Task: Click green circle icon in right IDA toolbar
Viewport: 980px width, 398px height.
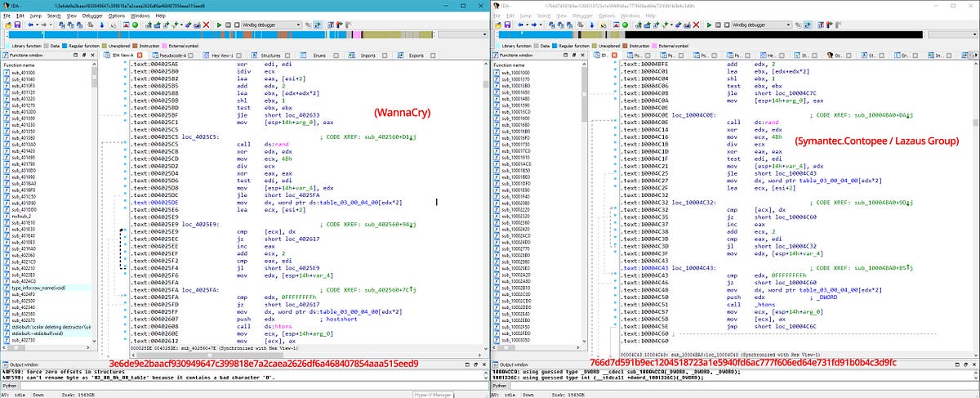Action: (625, 25)
